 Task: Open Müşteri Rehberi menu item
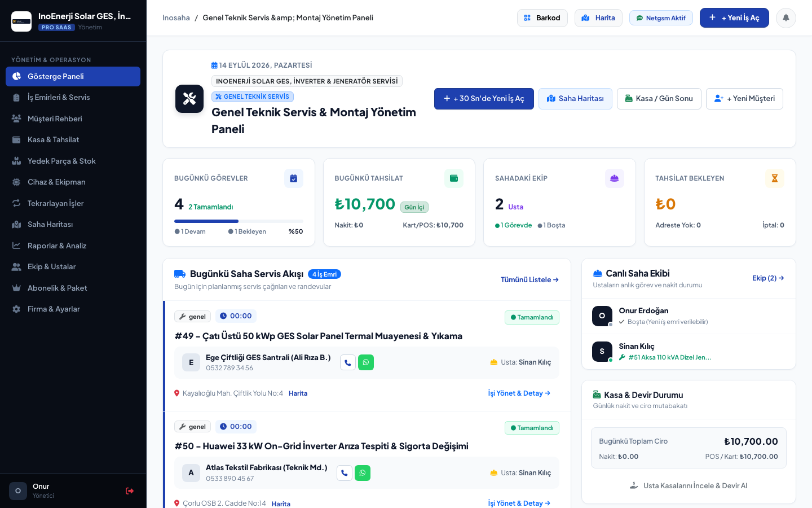pos(73,119)
